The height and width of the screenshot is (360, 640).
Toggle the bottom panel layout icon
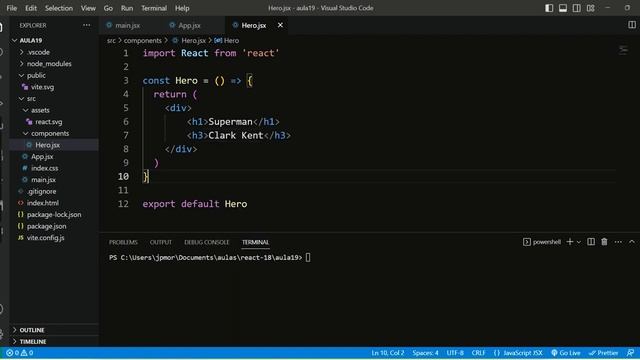tap(563, 8)
